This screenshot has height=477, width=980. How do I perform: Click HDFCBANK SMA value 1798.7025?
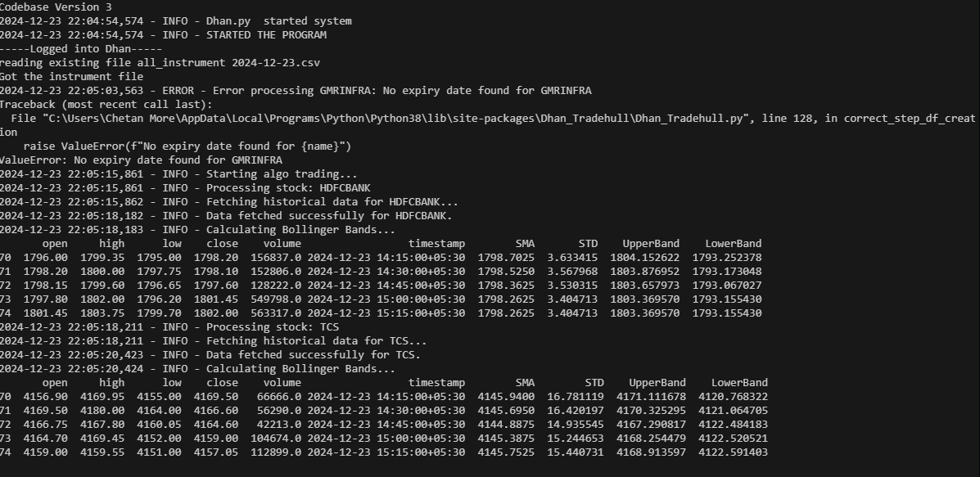click(x=506, y=257)
